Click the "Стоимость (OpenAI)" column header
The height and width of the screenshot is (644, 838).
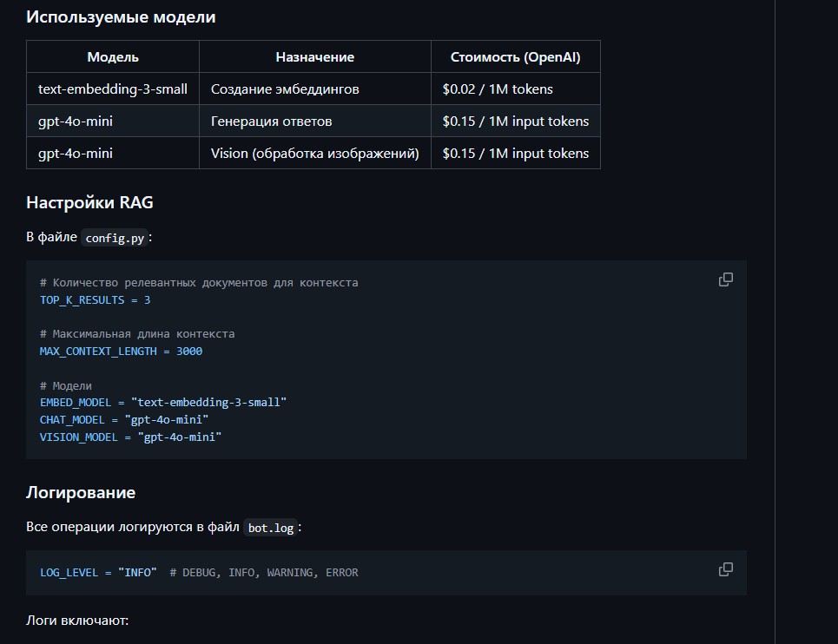click(x=515, y=57)
